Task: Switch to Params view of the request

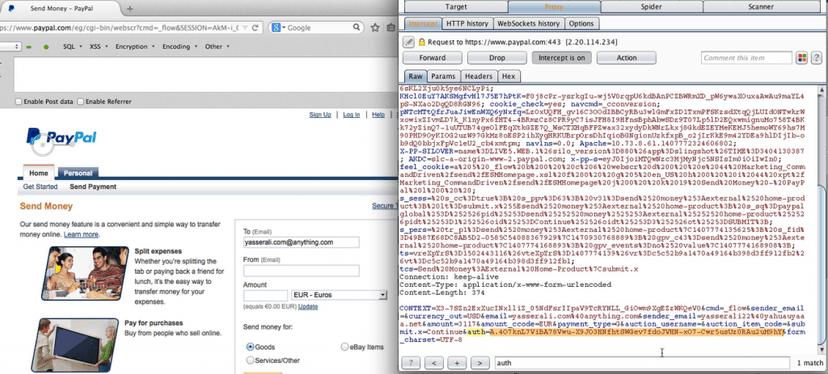Action: click(x=443, y=76)
